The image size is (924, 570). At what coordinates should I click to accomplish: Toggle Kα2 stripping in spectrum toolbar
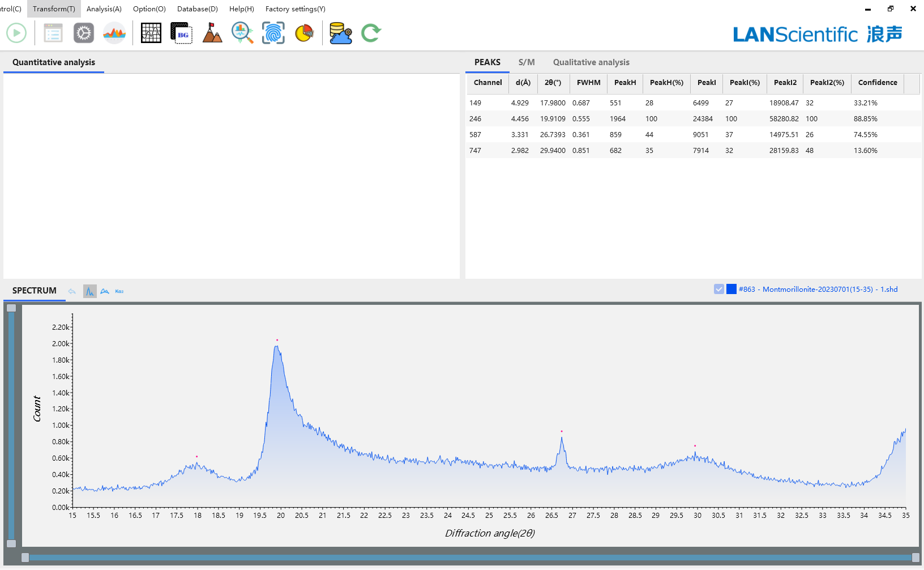point(118,291)
